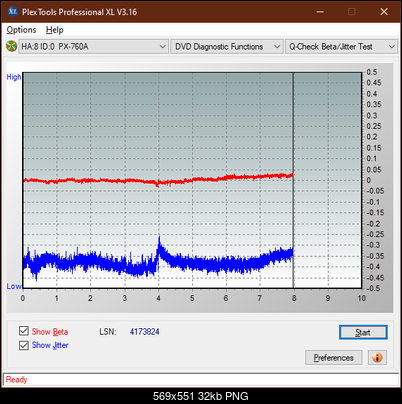Screen dimensions: 402x404
Task: Open the Options menu
Action: click(x=21, y=30)
